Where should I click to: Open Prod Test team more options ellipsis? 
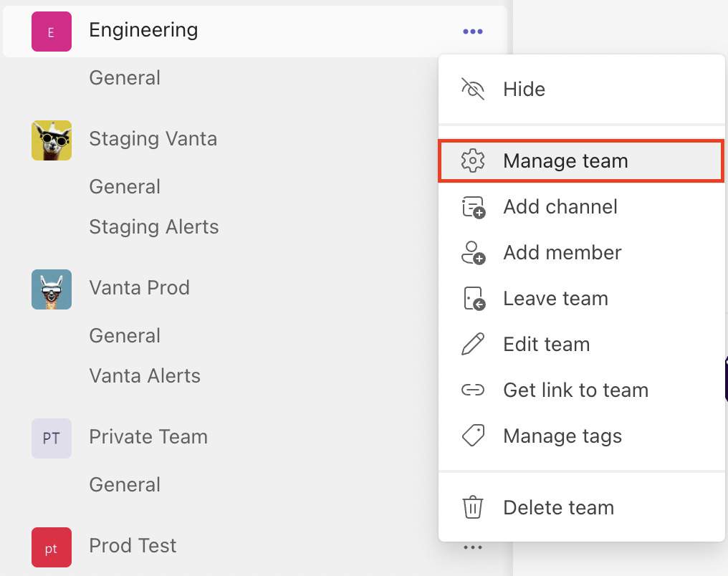click(x=473, y=547)
